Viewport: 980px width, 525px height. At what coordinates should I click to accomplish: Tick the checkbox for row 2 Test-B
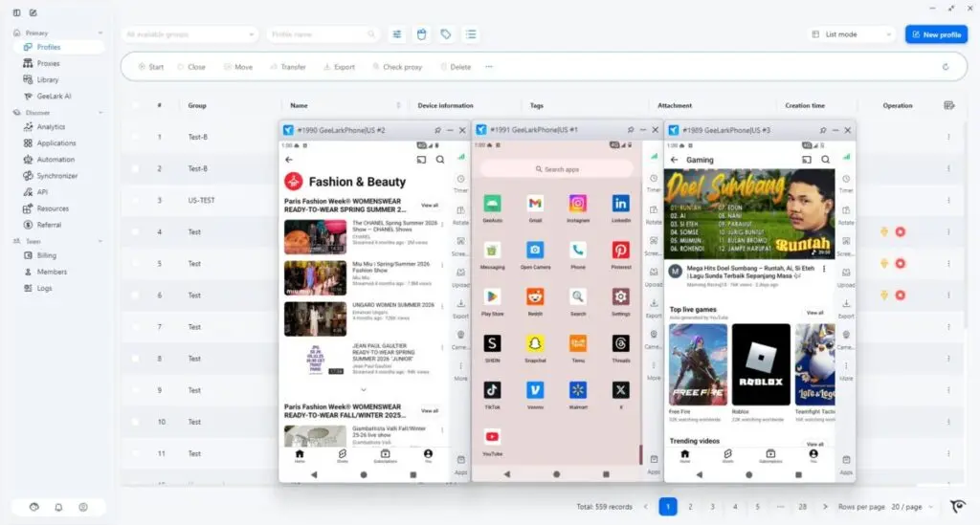click(x=135, y=168)
